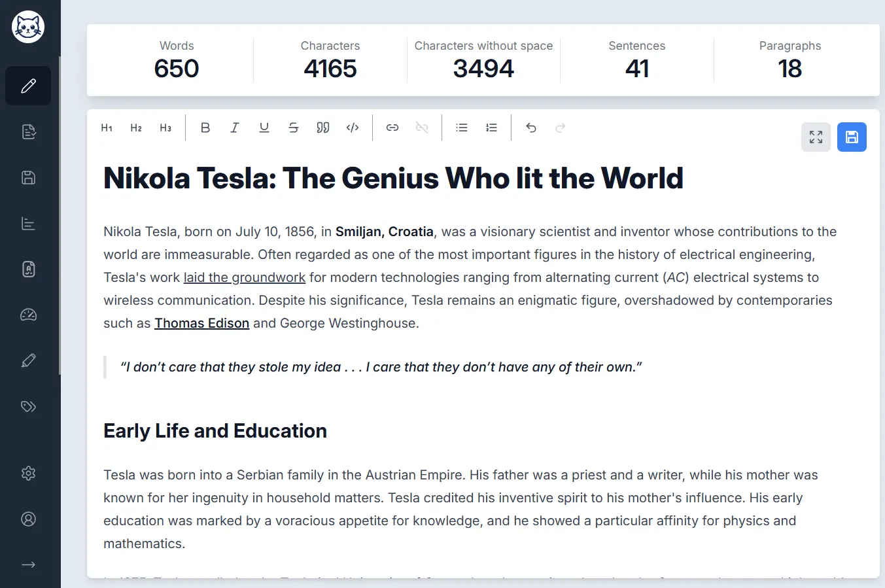Toggle italic text style
This screenshot has width=885, height=588.
point(235,128)
